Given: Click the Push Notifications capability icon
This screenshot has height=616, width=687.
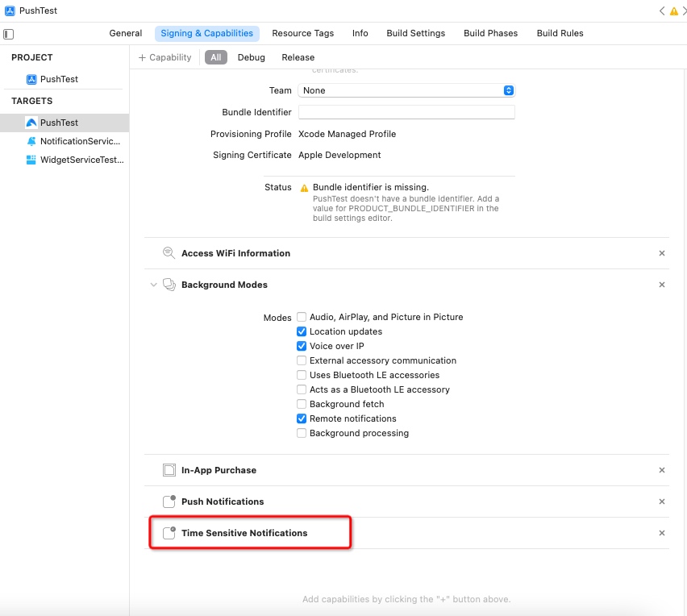Looking at the screenshot, I should tap(169, 502).
